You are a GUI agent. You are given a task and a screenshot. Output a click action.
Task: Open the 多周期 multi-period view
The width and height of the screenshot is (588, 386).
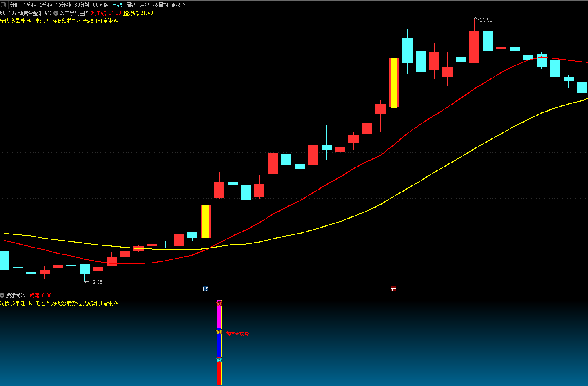[x=160, y=5]
